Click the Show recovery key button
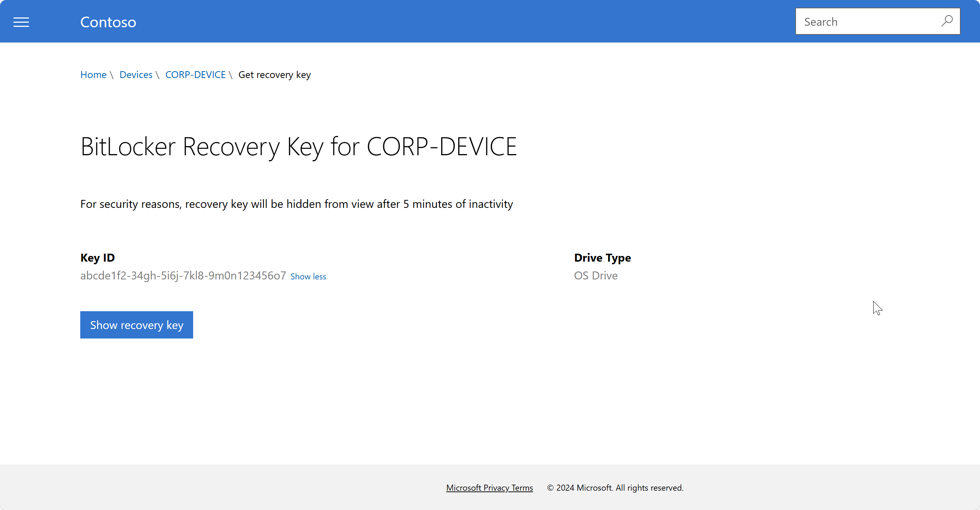Image resolution: width=980 pixels, height=510 pixels. tap(137, 324)
